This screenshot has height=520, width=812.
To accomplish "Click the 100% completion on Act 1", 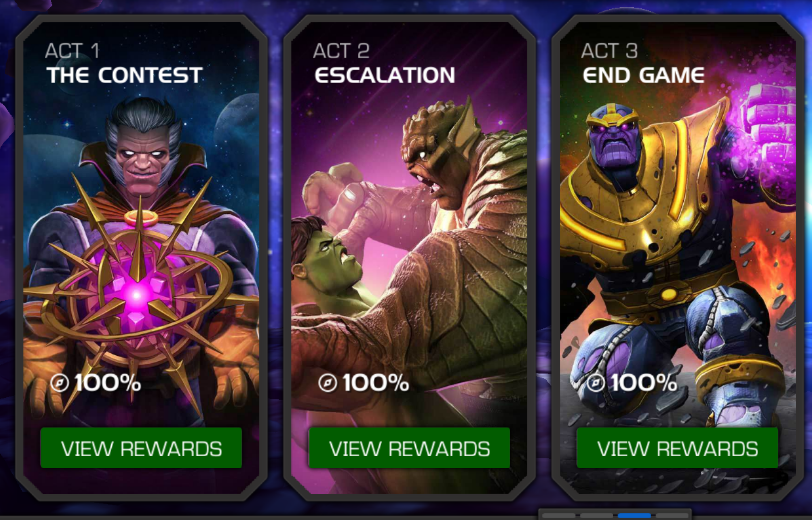I will coord(107,383).
